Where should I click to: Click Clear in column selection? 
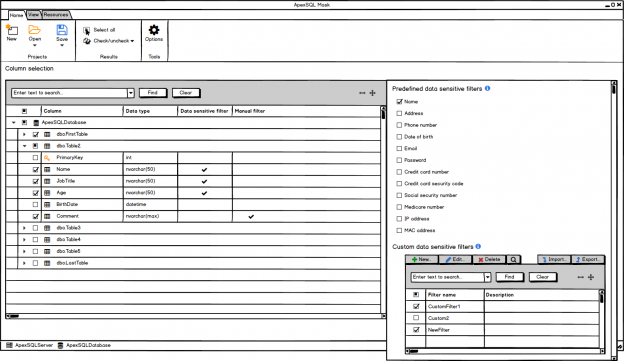186,93
